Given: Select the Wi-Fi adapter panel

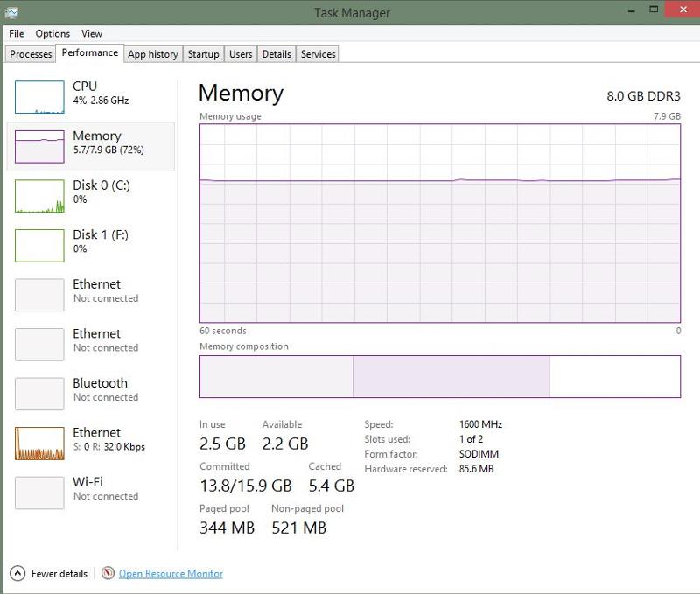Looking at the screenshot, I should (40, 489).
